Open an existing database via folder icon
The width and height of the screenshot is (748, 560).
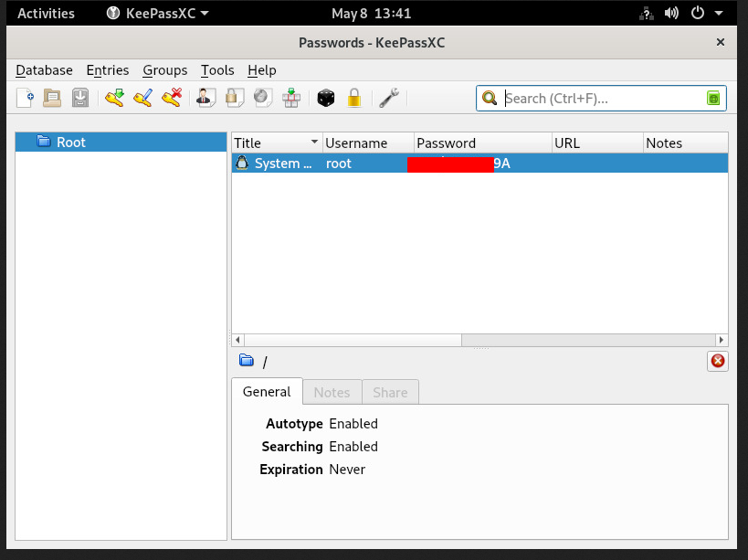coord(52,99)
